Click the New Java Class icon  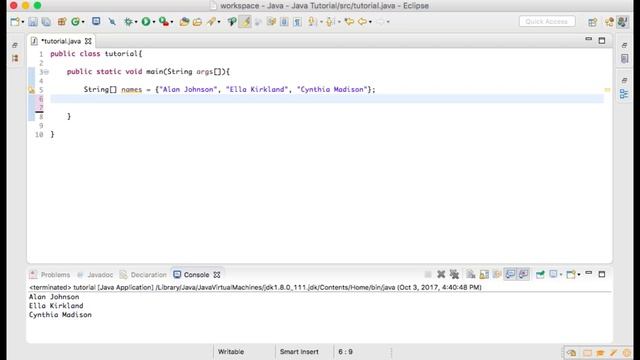coord(75,22)
